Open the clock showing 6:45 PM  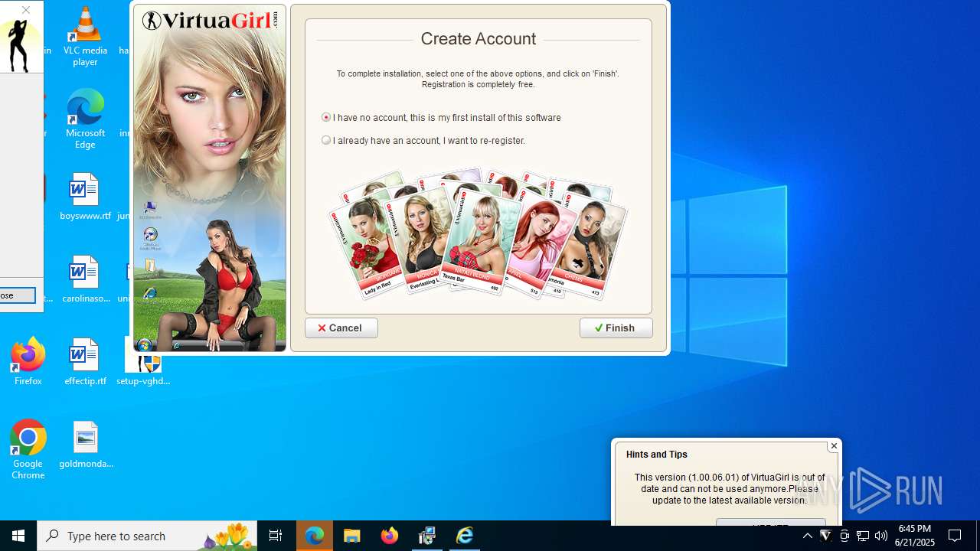(915, 536)
